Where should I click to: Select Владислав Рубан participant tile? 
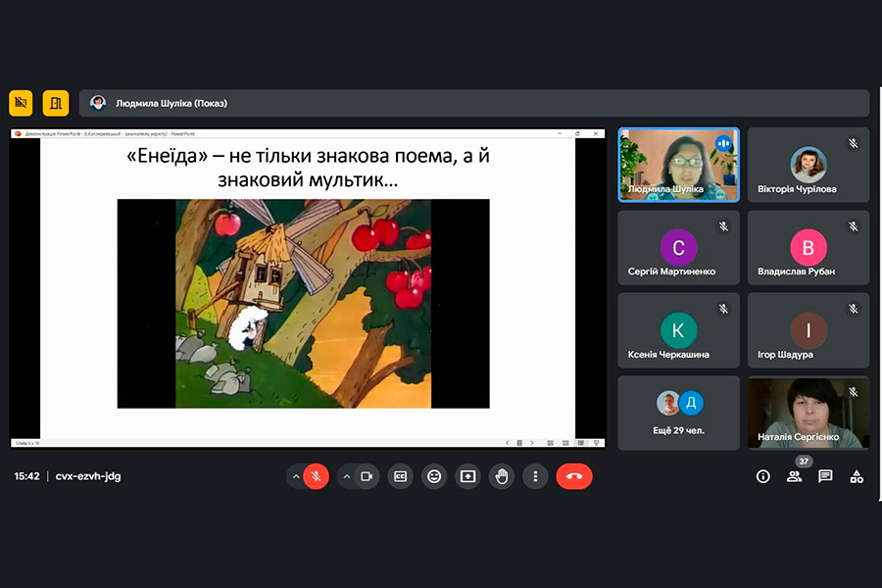click(808, 248)
